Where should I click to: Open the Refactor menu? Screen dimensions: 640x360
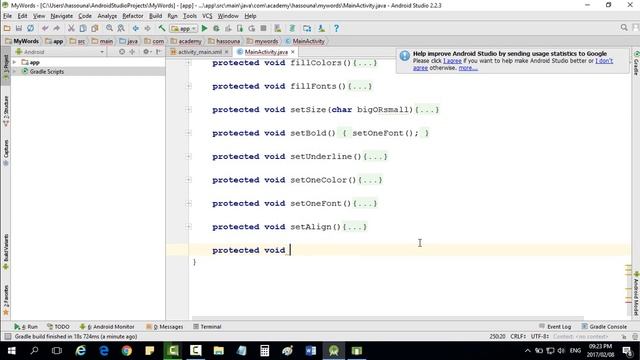(133, 16)
